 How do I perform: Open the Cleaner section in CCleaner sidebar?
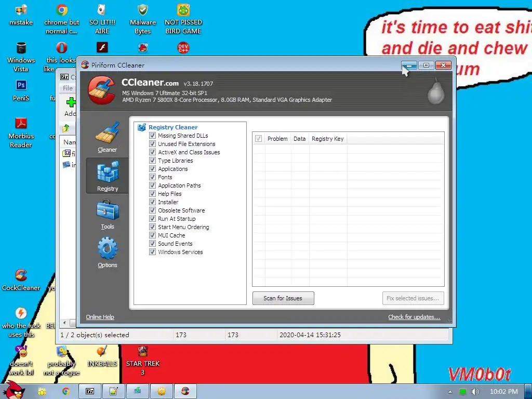107,137
